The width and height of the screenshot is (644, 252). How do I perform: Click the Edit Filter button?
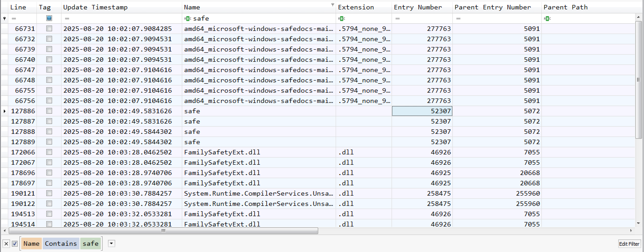(x=629, y=244)
